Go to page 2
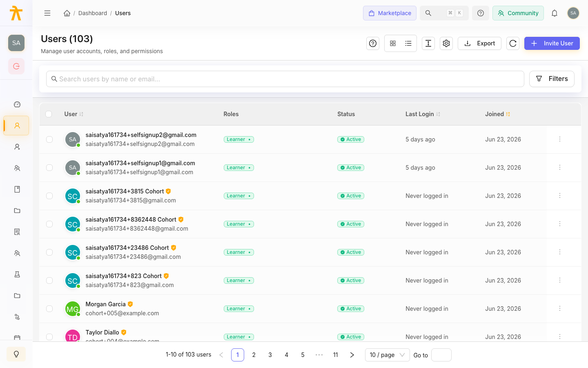The height and width of the screenshot is (368, 588). pos(254,355)
